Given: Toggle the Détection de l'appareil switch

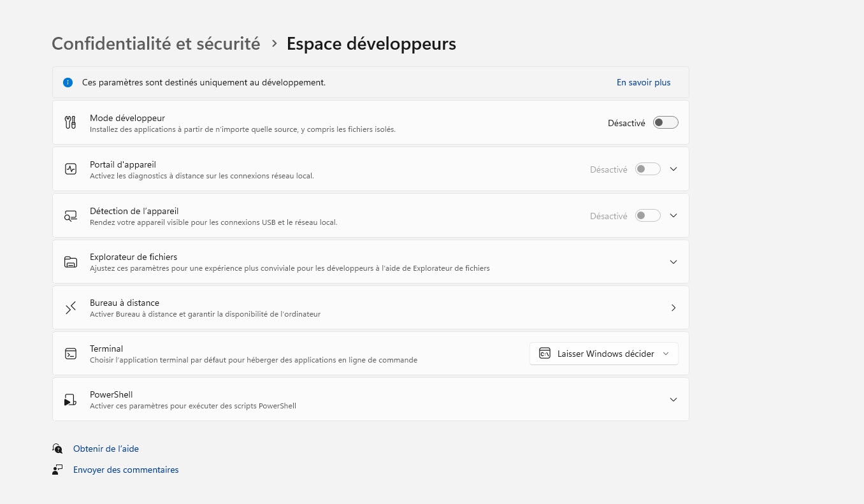Looking at the screenshot, I should click(x=647, y=216).
